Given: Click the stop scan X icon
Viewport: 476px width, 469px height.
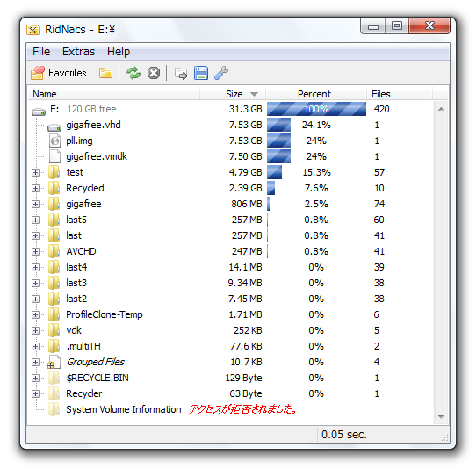Looking at the screenshot, I should [154, 73].
